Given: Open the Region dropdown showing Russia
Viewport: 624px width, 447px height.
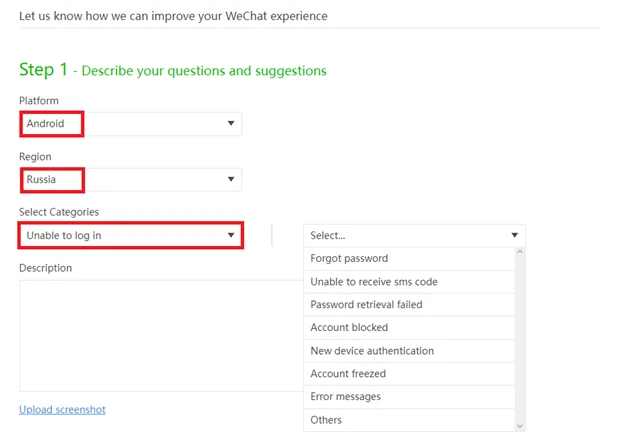Looking at the screenshot, I should pos(131,180).
